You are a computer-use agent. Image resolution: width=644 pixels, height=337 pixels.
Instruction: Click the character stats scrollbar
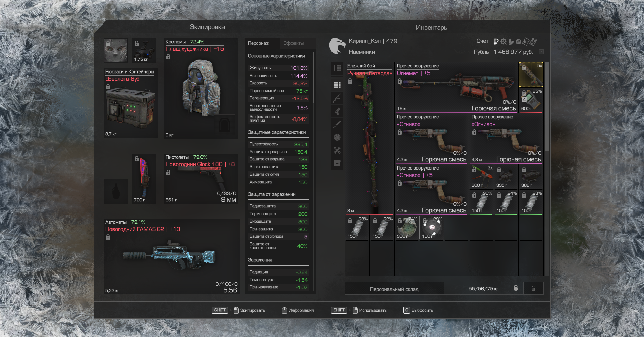[313, 77]
